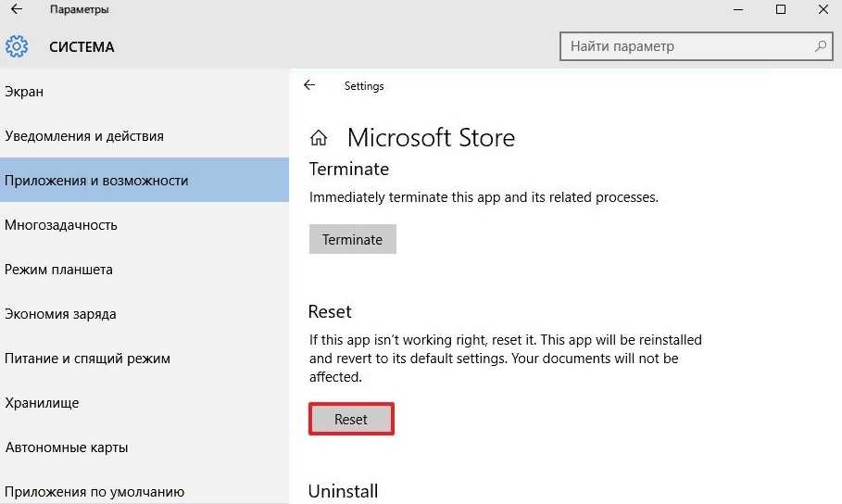Image resolution: width=842 pixels, height=504 pixels.
Task: Select Экран in the sidebar
Action: (x=145, y=92)
